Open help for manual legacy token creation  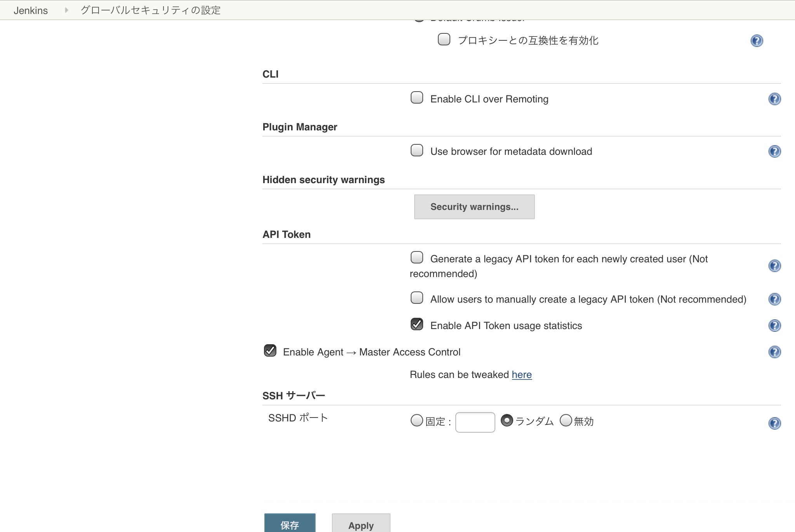(x=774, y=299)
